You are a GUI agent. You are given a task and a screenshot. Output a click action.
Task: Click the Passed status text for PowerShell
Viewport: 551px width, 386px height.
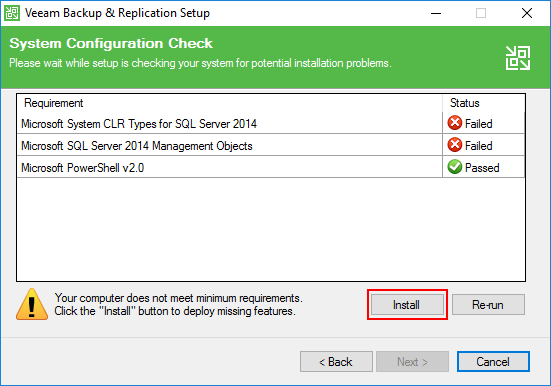pos(482,168)
